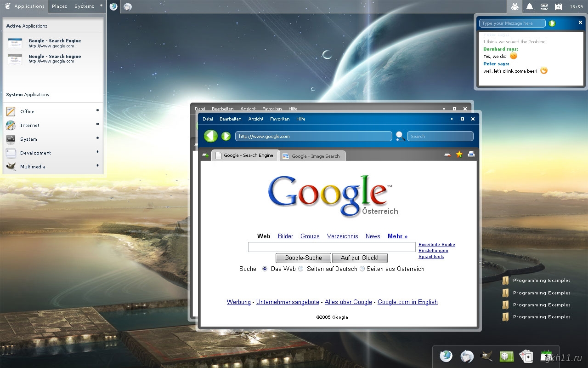Click the 'Mehr »' link
Viewport: 588px width, 368px height.
398,236
